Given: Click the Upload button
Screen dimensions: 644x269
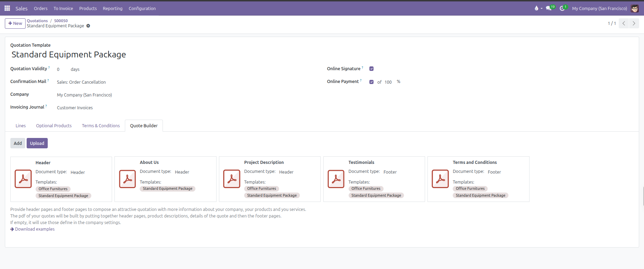Looking at the screenshot, I should coord(37,143).
